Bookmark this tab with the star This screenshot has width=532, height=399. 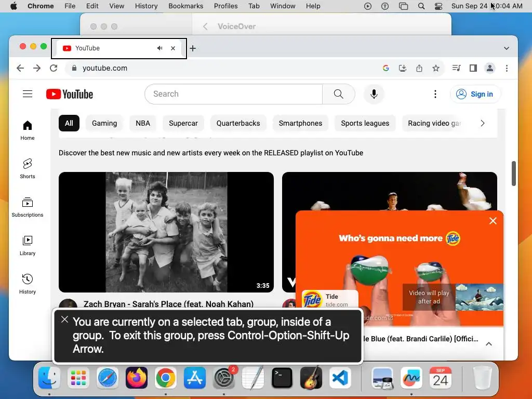pyautogui.click(x=436, y=68)
